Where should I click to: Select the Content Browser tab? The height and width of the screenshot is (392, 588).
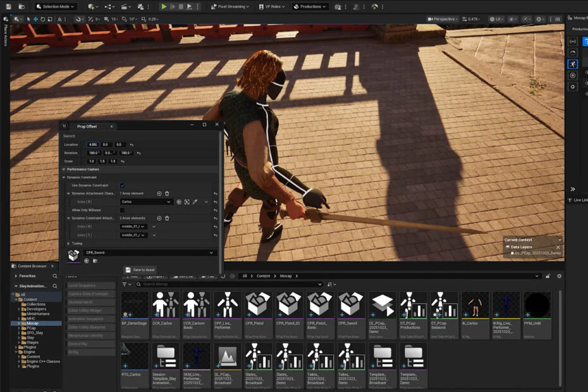point(32,266)
